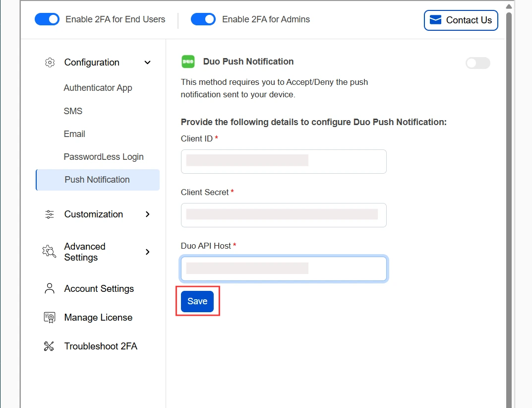Click the Client Secret label text

[x=205, y=192]
